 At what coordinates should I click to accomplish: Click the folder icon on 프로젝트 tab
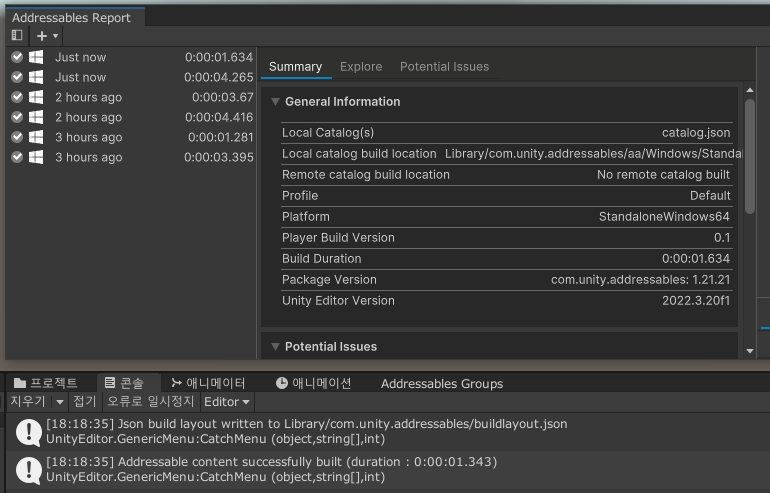pyautogui.click(x=20, y=383)
